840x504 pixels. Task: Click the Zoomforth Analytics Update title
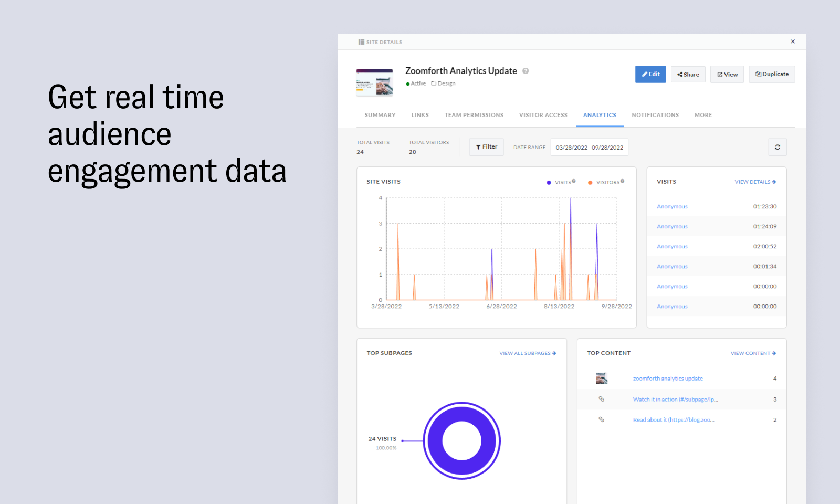pyautogui.click(x=461, y=71)
